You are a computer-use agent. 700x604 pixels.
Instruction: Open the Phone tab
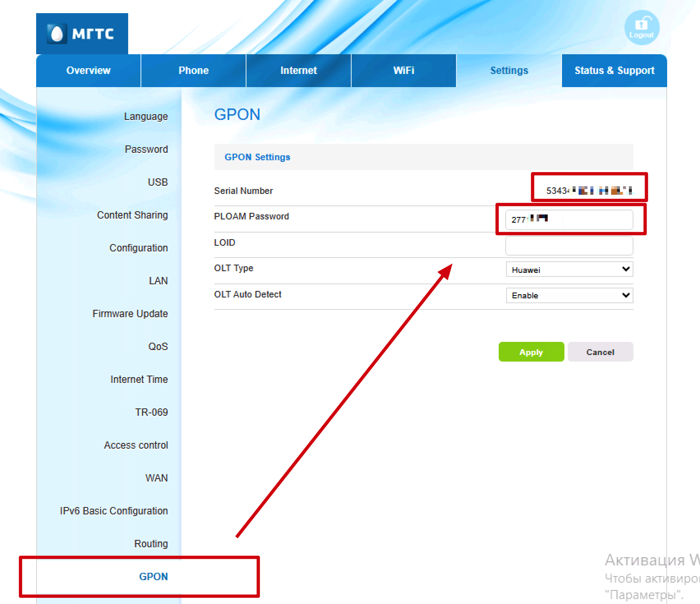(x=193, y=71)
